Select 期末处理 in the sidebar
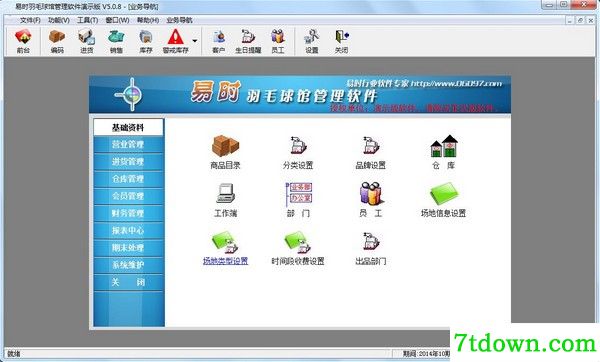 (x=128, y=248)
